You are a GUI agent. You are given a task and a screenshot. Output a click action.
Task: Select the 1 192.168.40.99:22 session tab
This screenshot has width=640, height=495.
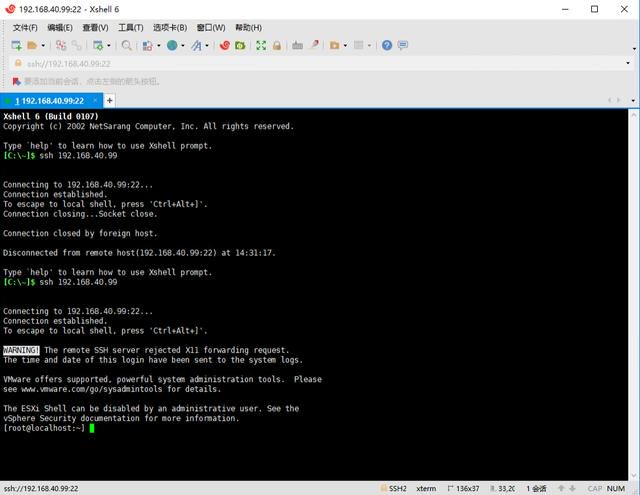click(x=49, y=101)
